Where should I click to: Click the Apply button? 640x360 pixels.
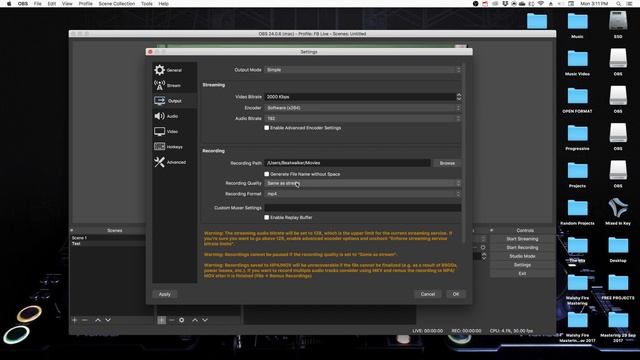164,294
